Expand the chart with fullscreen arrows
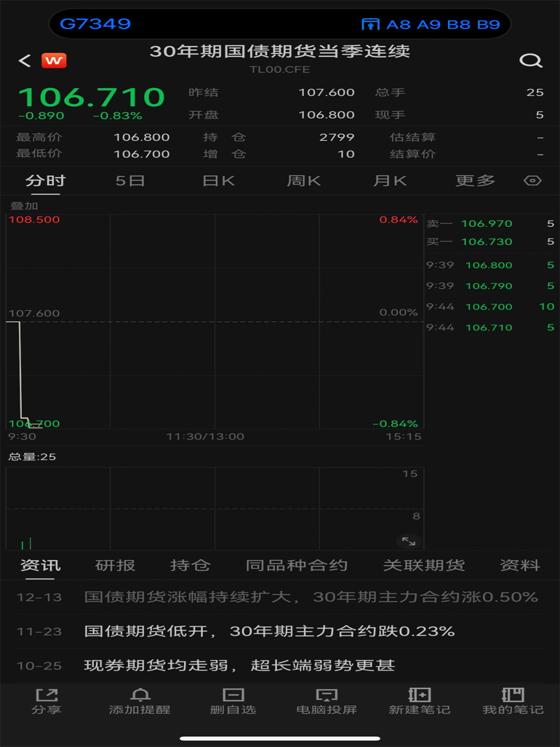Viewport: 560px width, 747px height. (x=409, y=541)
